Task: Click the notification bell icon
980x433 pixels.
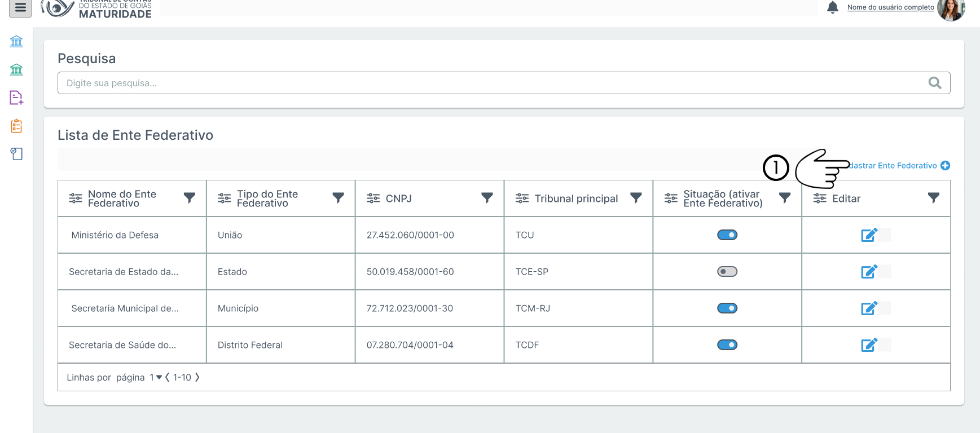Action: tap(832, 7)
